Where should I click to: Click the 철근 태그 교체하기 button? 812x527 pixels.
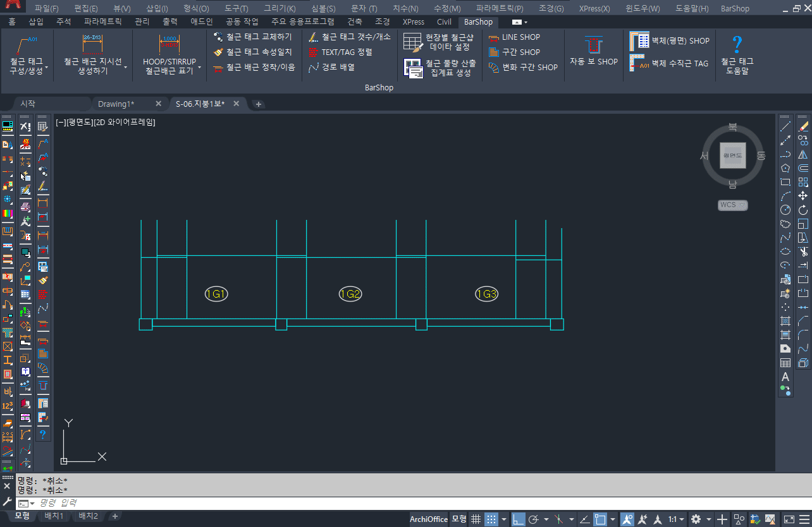click(x=253, y=37)
